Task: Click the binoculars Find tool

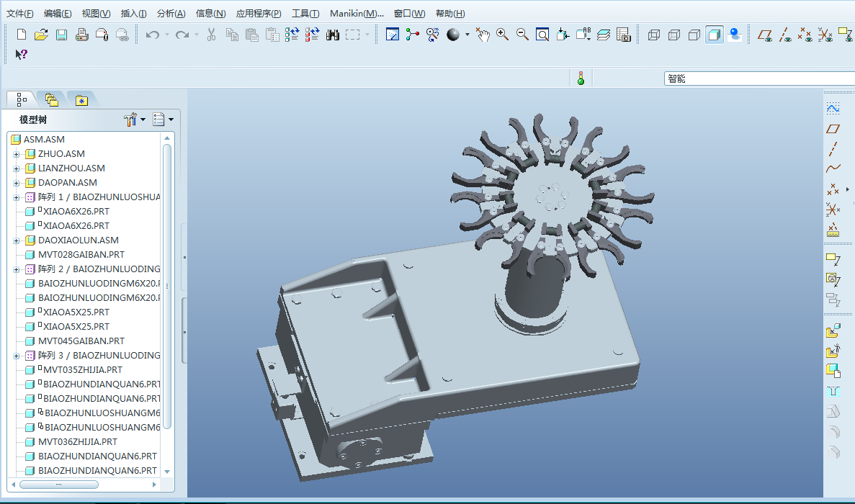Action: (x=332, y=35)
